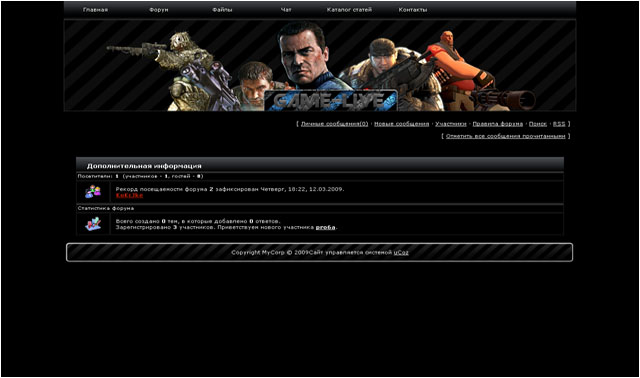
Task: Open the Форум menu item
Action: [x=159, y=10]
